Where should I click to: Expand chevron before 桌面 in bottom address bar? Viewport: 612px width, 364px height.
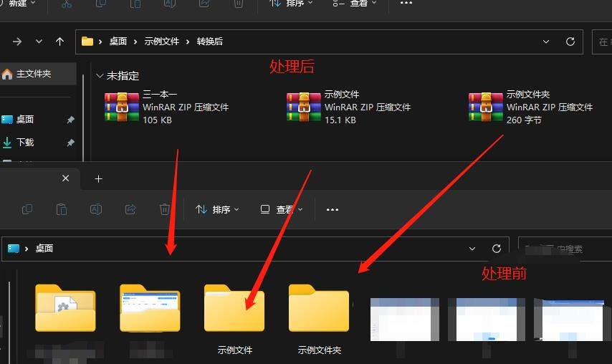(27, 249)
